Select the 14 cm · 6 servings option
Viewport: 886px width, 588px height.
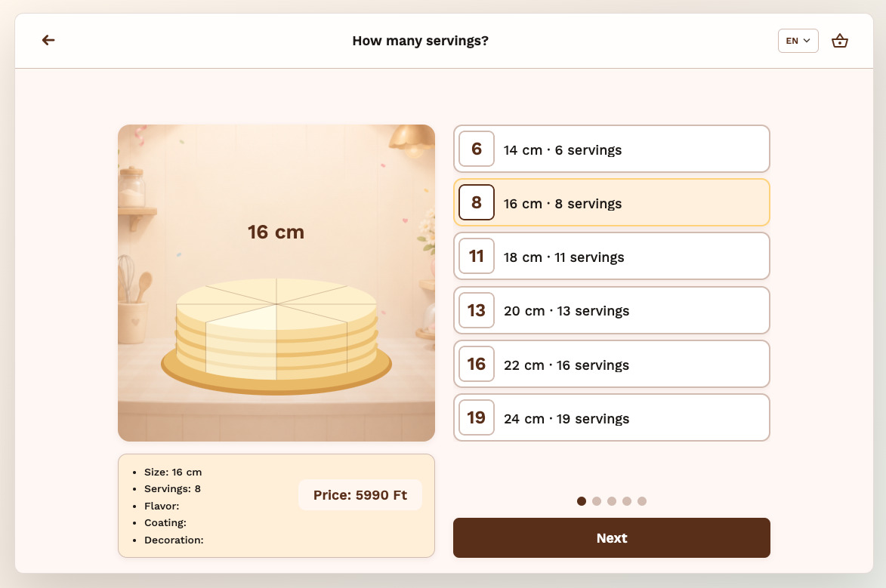point(611,149)
